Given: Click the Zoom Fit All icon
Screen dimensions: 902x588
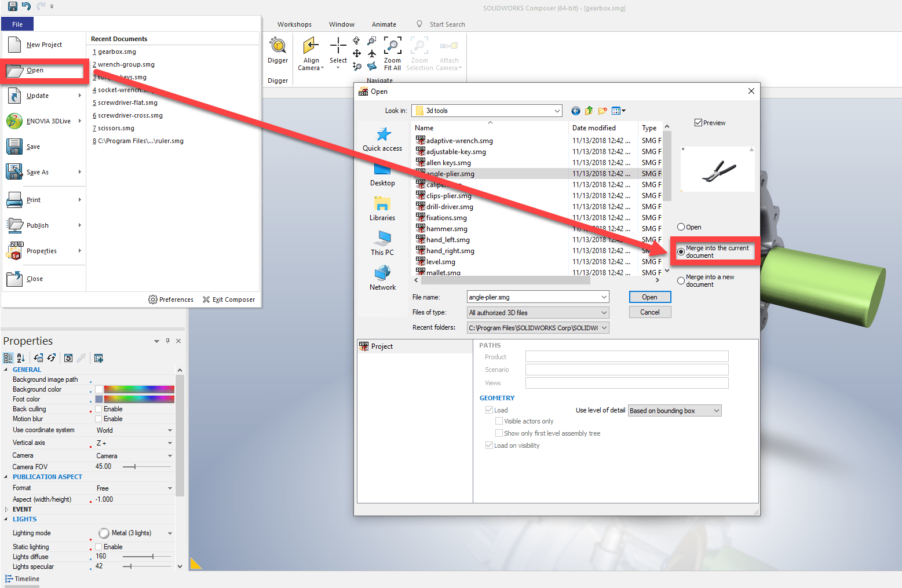Looking at the screenshot, I should point(392,46).
